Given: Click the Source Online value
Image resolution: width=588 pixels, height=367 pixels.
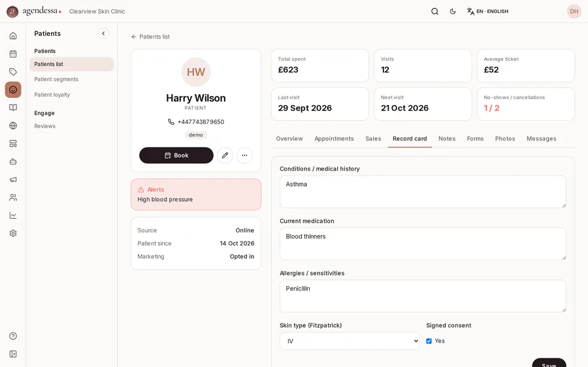Looking at the screenshot, I should [244, 230].
